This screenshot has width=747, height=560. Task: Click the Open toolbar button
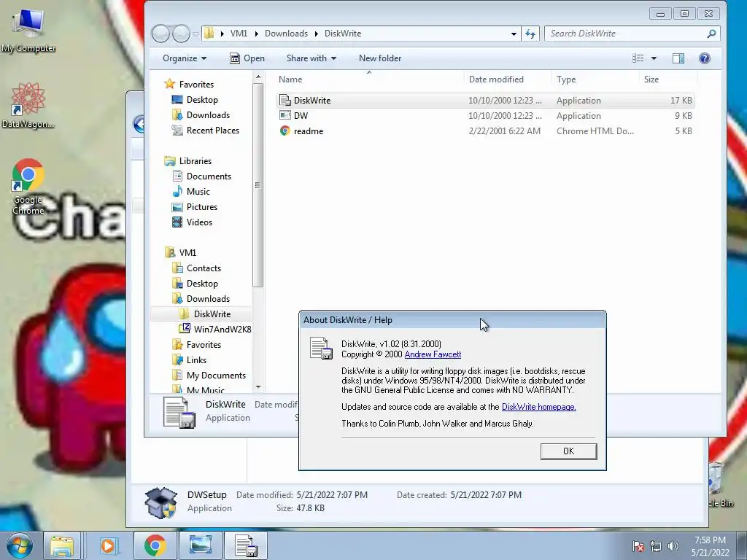pyautogui.click(x=247, y=58)
